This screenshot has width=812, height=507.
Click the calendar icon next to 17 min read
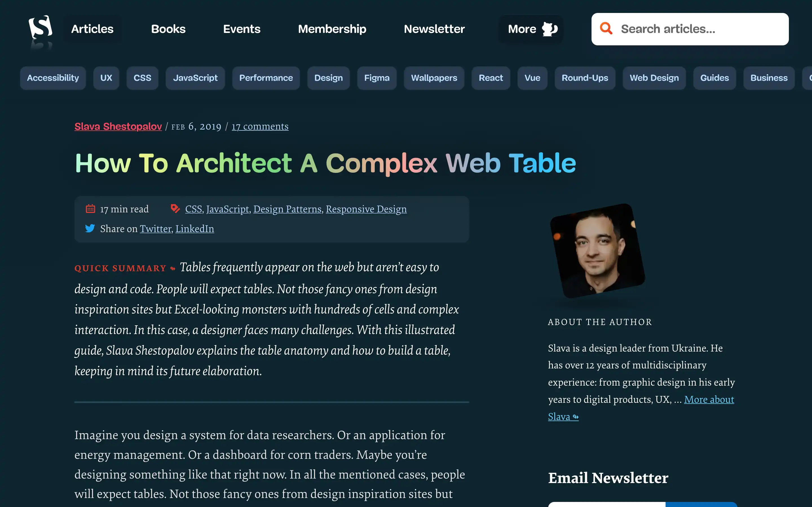point(90,209)
